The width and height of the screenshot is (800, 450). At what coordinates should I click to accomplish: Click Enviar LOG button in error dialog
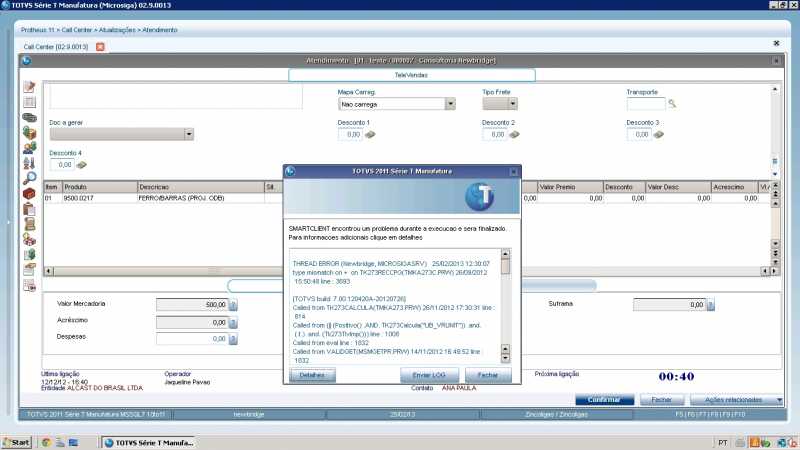coord(429,375)
